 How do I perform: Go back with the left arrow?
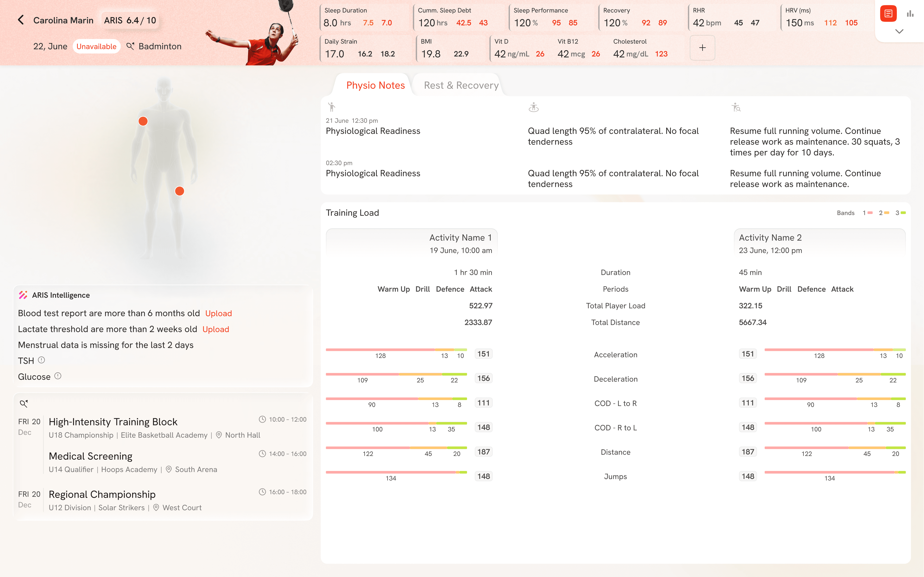tap(21, 20)
